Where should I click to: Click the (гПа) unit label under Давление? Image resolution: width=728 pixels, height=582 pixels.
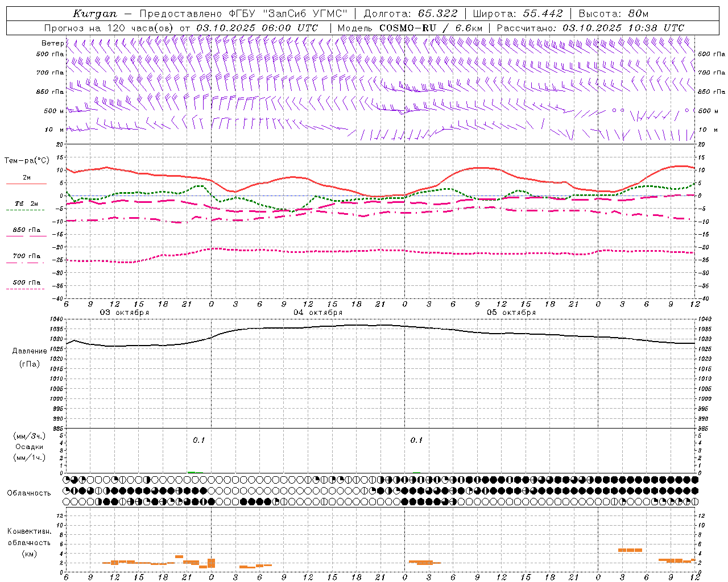[30, 364]
